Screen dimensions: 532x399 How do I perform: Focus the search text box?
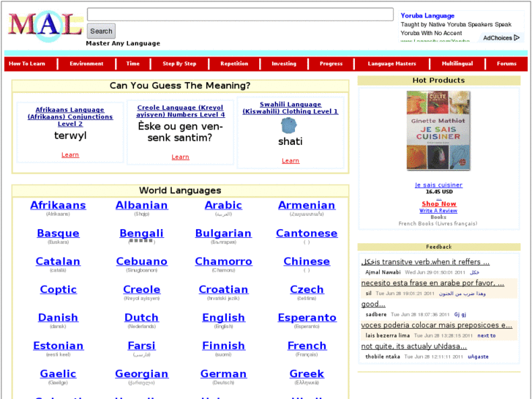(x=240, y=15)
